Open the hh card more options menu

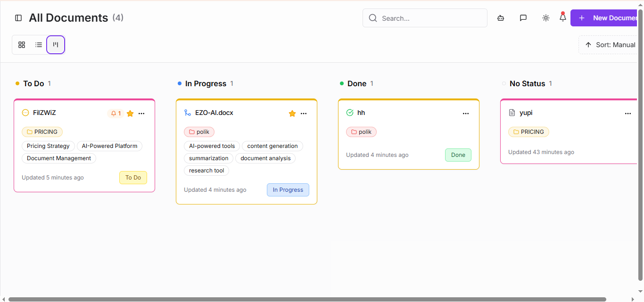click(x=466, y=113)
